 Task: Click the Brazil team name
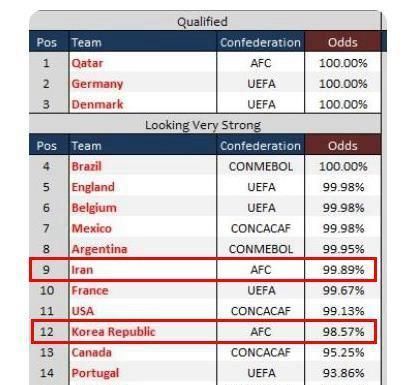87,166
